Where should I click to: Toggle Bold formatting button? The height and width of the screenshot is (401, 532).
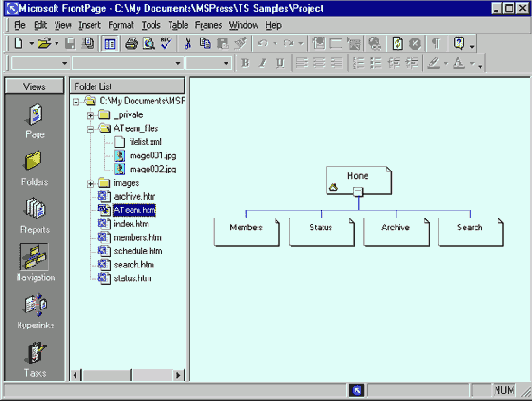(x=245, y=63)
